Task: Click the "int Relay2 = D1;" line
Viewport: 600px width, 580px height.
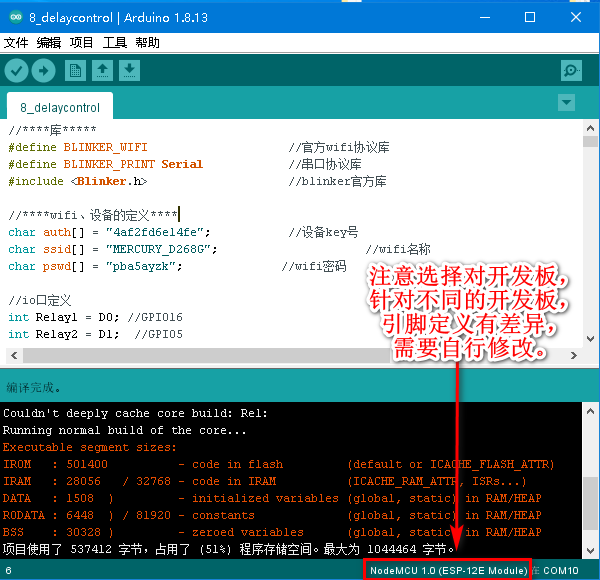Action: tap(64, 334)
